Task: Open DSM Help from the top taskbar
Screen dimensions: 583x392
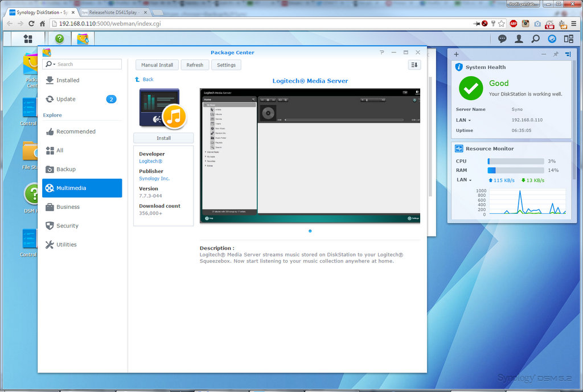Action: point(59,39)
